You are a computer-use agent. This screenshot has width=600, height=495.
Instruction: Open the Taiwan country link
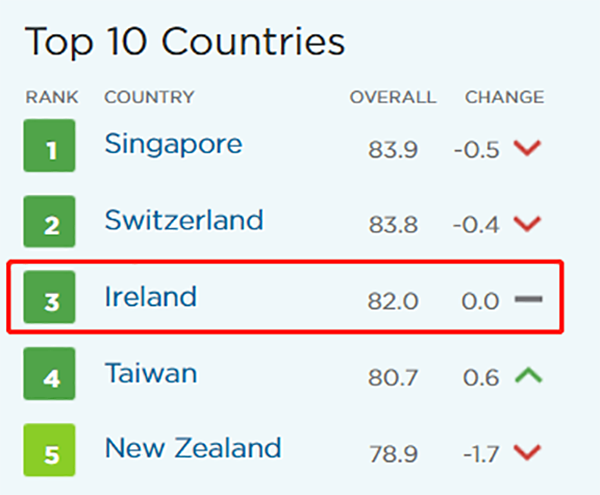click(x=151, y=374)
